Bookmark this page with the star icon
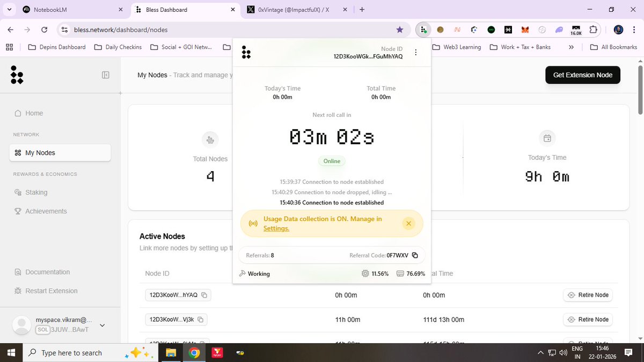The image size is (644, 362). (399, 29)
